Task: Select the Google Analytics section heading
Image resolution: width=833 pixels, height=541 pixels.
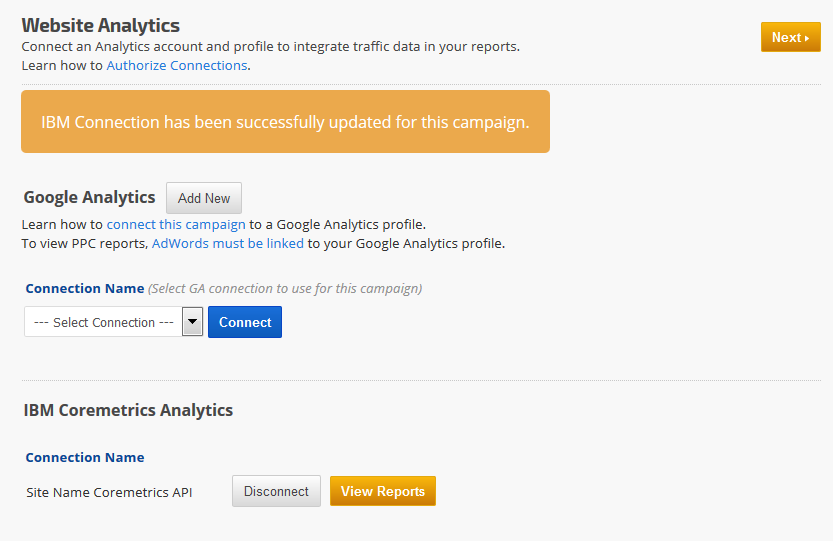Action: click(x=90, y=197)
